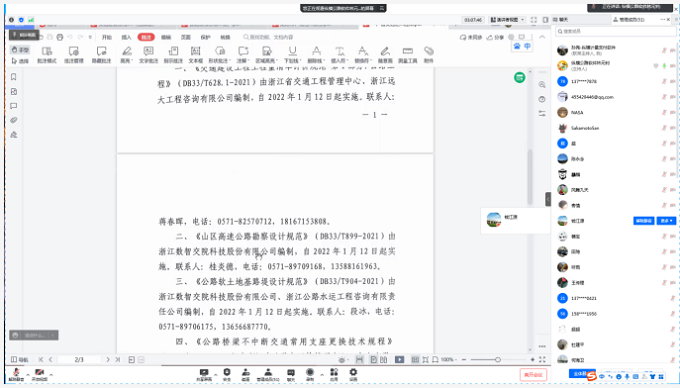680x388 pixels.
Task: Toggle 解除静音 microphone unmute button
Action: [16, 375]
